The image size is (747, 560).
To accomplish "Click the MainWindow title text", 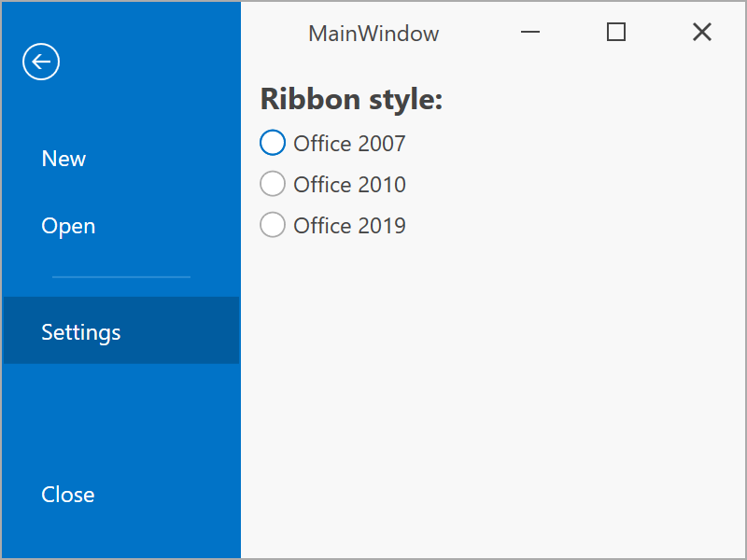I will point(373,34).
